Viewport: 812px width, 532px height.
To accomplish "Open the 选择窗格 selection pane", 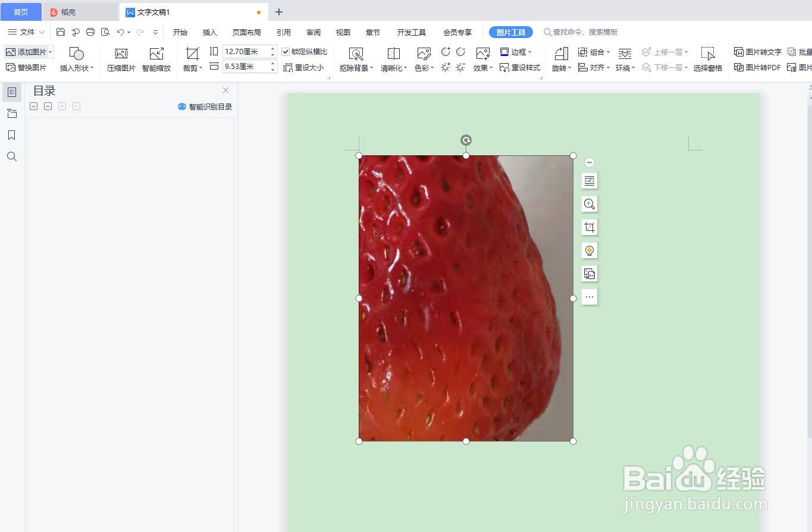I will click(x=708, y=60).
